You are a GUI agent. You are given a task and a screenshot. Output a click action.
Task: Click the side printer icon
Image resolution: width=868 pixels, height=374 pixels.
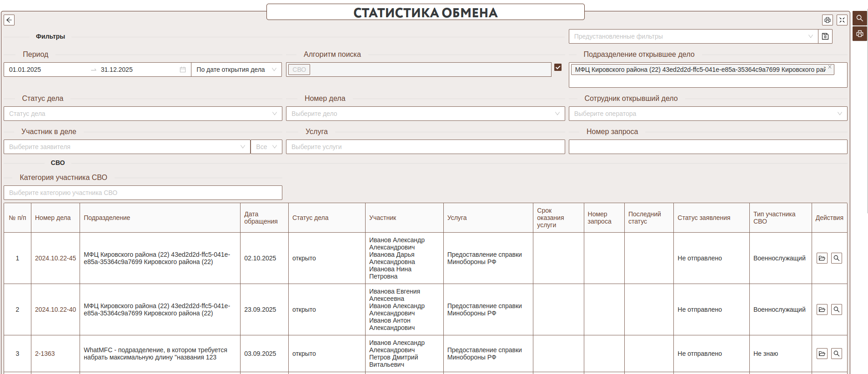[x=859, y=34]
